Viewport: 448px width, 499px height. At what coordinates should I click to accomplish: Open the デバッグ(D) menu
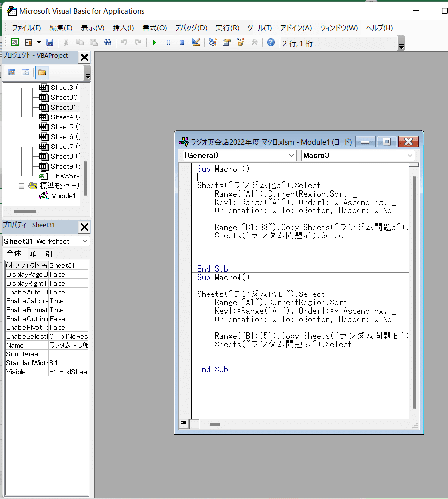coord(191,28)
